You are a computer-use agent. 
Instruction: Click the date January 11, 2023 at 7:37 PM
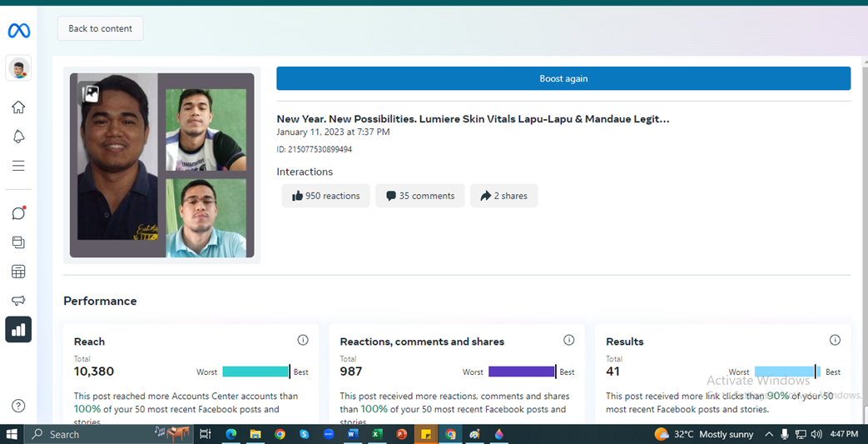333,132
